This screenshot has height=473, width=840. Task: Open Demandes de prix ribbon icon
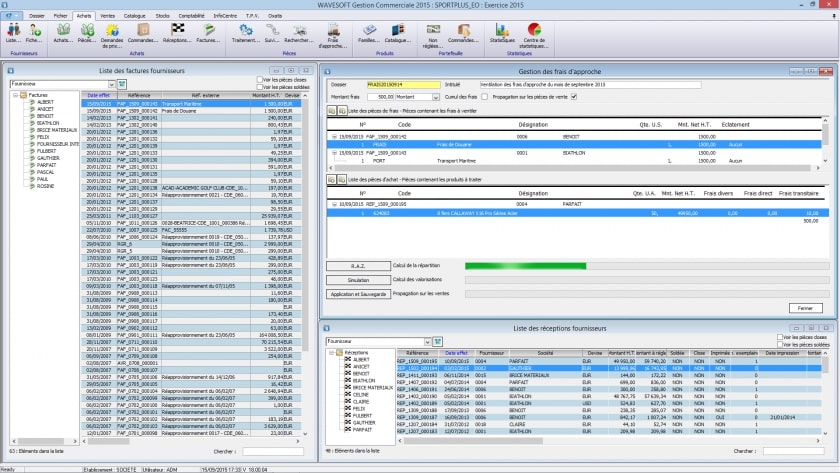pos(112,36)
